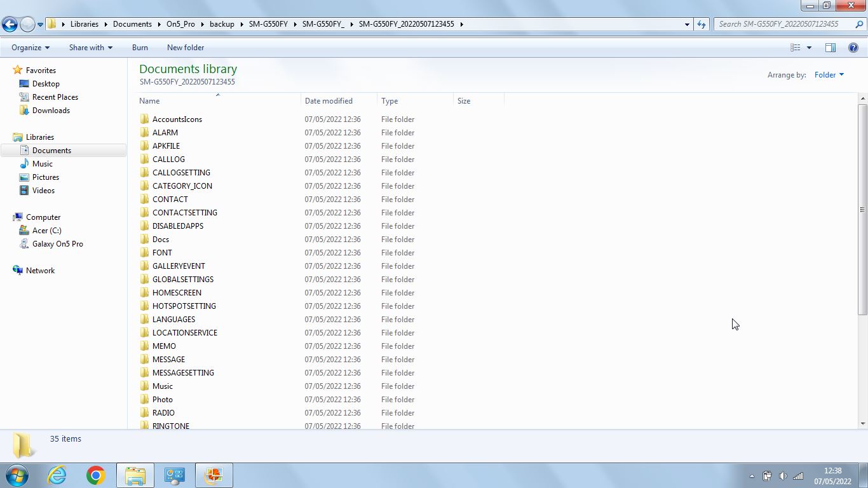
Task: Select Network in navigation pane
Action: [x=40, y=271]
